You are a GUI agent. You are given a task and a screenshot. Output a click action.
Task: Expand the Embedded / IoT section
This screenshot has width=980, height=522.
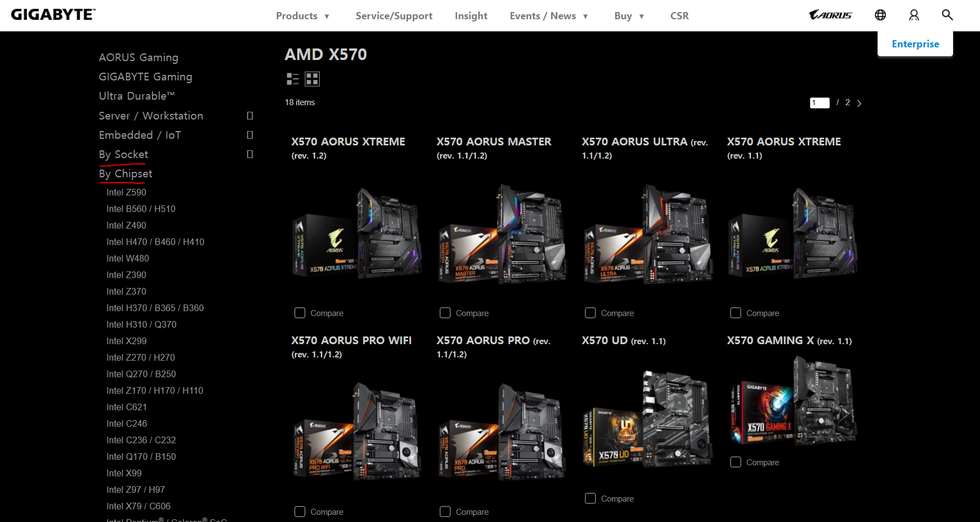250,135
